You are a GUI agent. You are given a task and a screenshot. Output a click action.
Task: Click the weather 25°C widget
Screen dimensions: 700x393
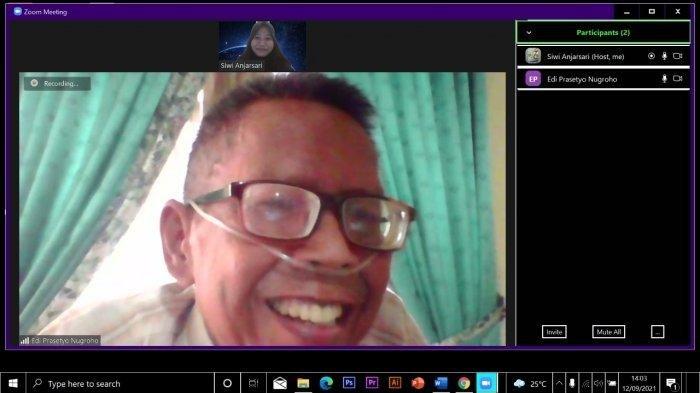click(530, 384)
